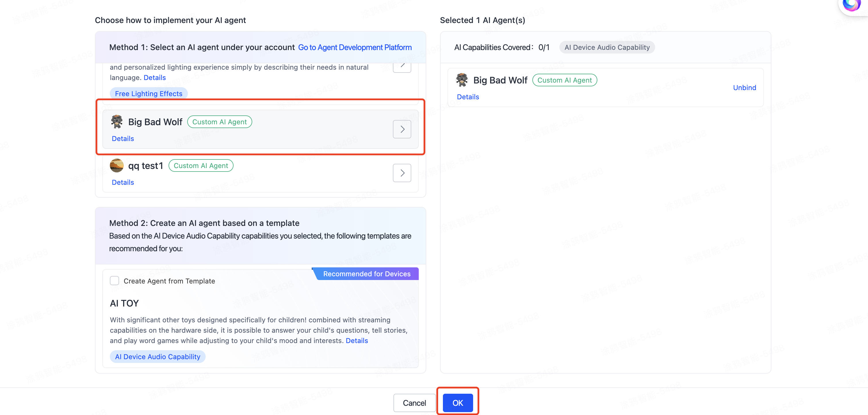The image size is (868, 415).
Task: Click the Free Lighting Effects tag
Action: point(149,94)
